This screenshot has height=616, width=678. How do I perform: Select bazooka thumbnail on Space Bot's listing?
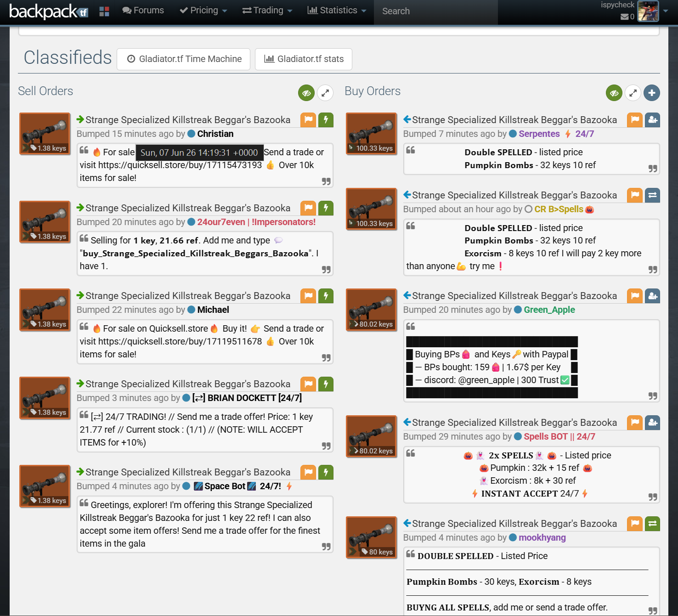45,486
